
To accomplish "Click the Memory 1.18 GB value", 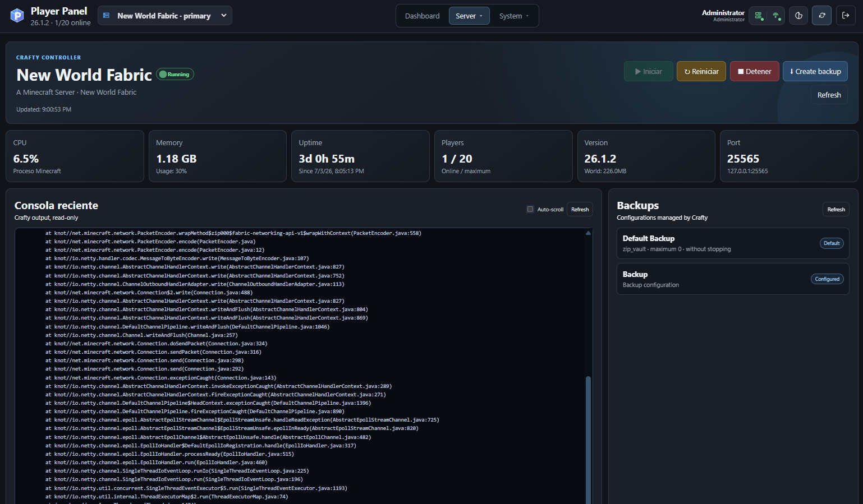I will tap(176, 159).
